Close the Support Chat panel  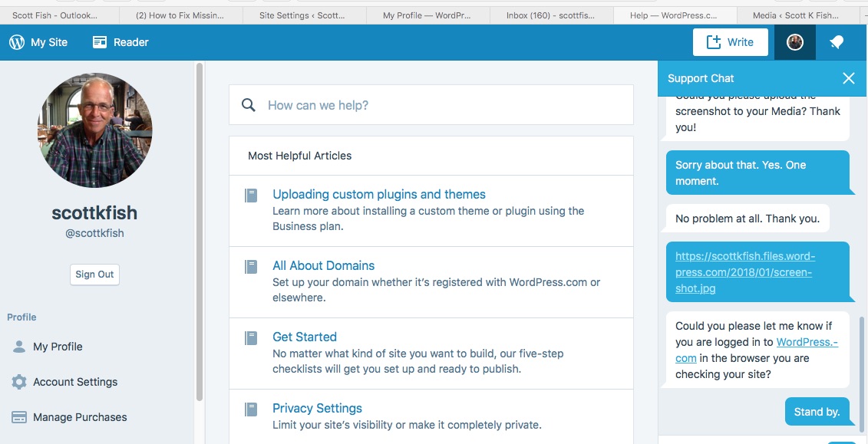[x=848, y=78]
